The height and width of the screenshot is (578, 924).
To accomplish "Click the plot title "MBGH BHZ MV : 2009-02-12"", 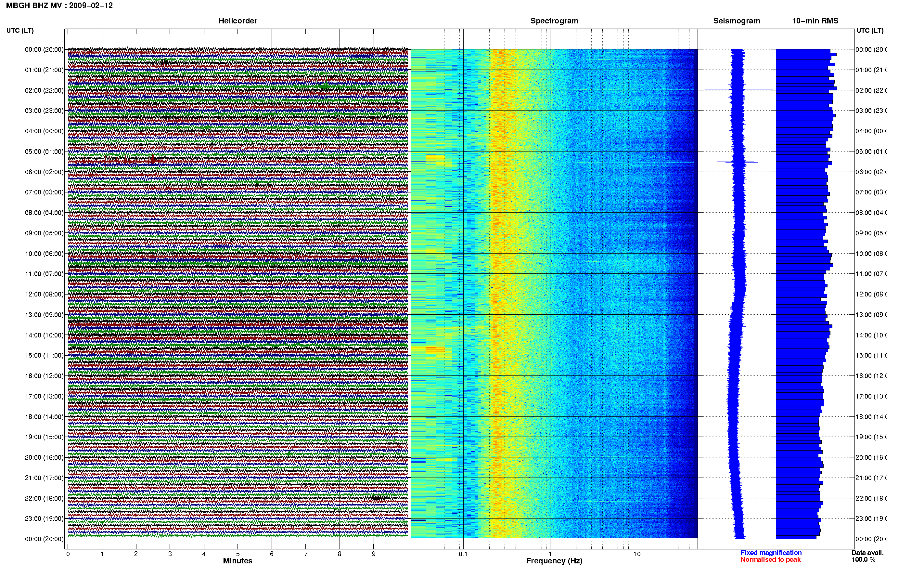I will (x=59, y=5).
